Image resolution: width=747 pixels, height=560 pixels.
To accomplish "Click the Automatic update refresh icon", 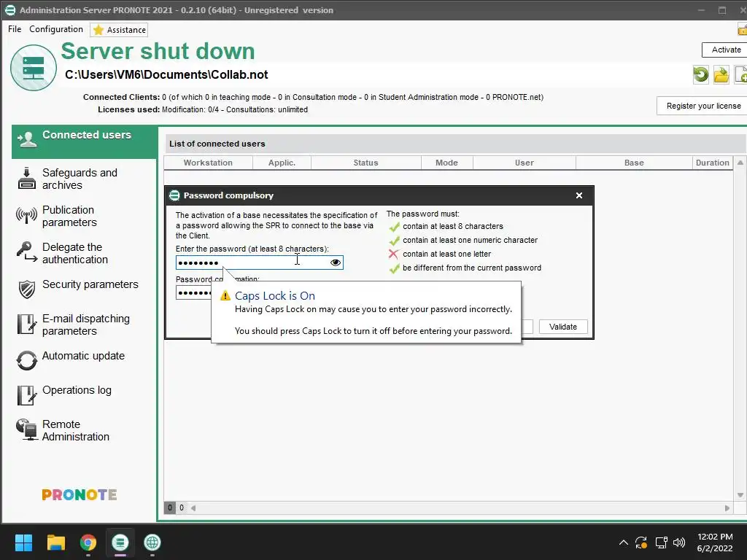I will click(27, 360).
